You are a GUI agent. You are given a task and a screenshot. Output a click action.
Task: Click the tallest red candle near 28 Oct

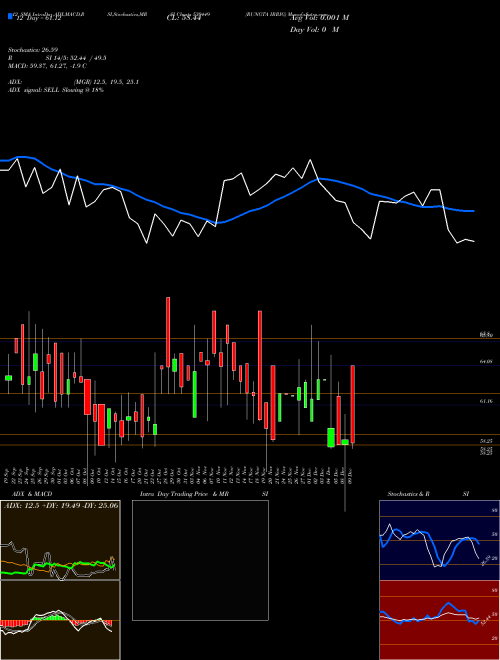[x=168, y=332]
